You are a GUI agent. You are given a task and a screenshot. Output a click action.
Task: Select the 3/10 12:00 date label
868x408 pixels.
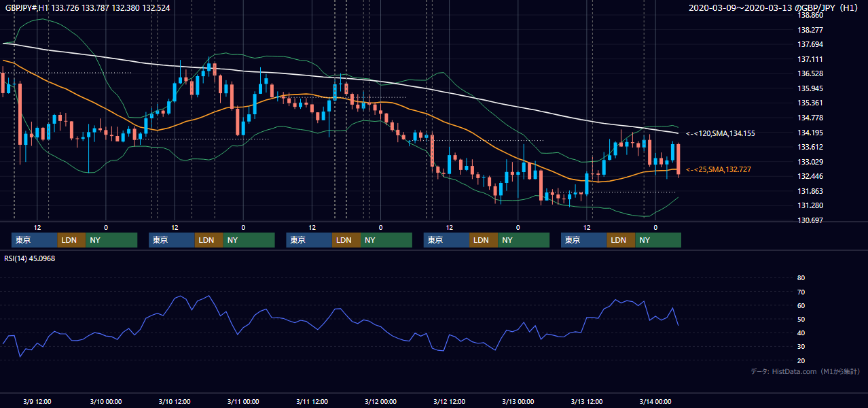click(x=174, y=401)
